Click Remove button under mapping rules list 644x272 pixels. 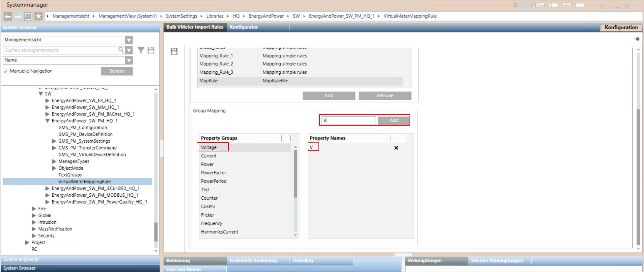click(385, 96)
